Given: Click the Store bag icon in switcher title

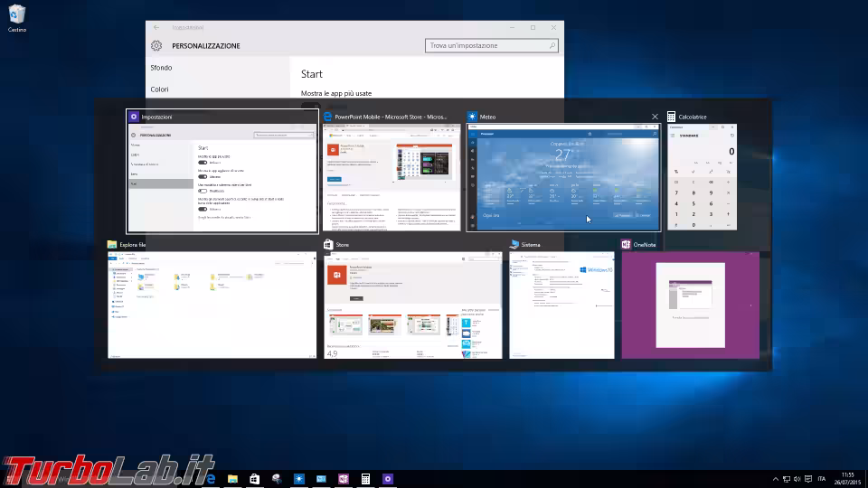Looking at the screenshot, I should (328, 245).
